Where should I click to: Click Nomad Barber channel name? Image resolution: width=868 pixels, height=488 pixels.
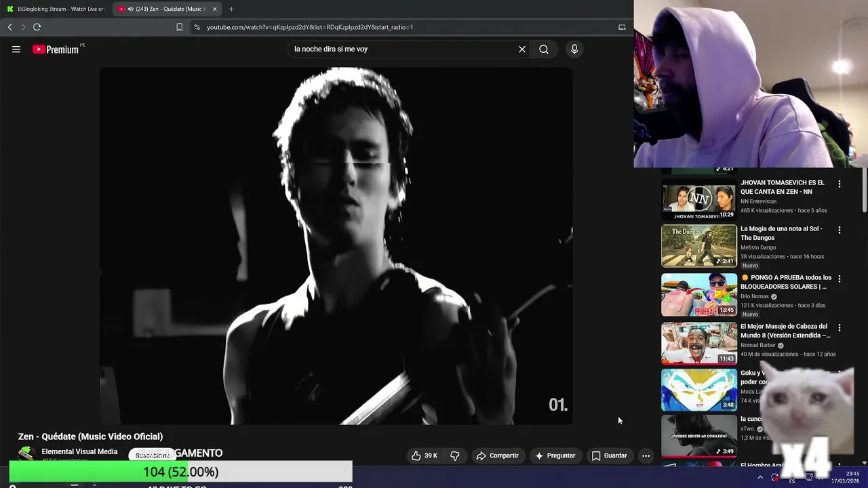pyautogui.click(x=758, y=345)
